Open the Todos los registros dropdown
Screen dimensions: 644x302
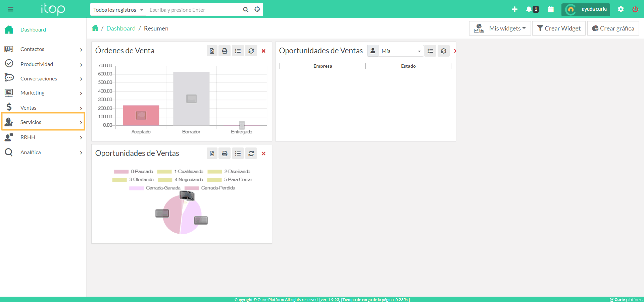coord(118,10)
